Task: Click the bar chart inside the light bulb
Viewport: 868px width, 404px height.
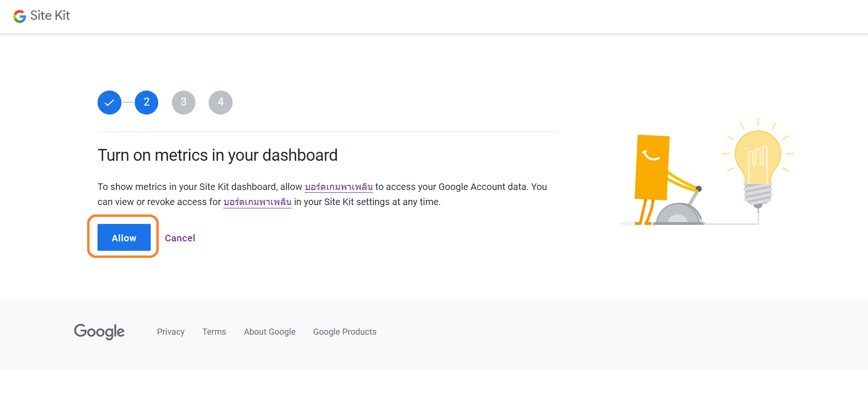Action: pyautogui.click(x=758, y=156)
